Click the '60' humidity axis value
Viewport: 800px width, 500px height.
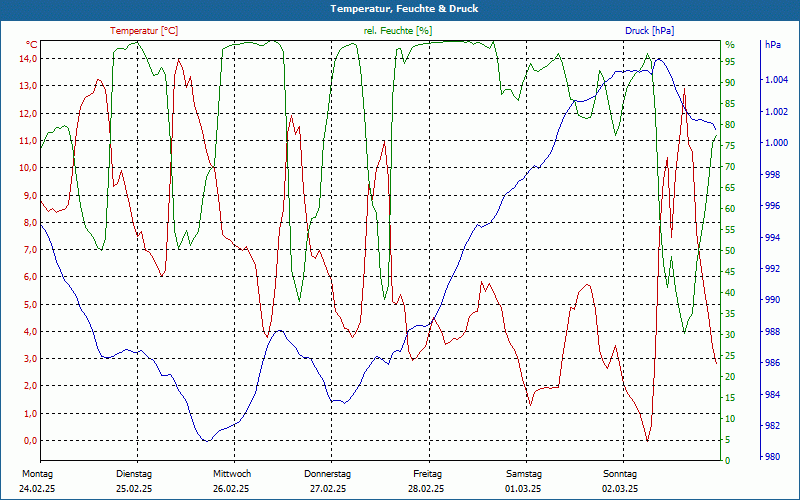[x=730, y=209]
